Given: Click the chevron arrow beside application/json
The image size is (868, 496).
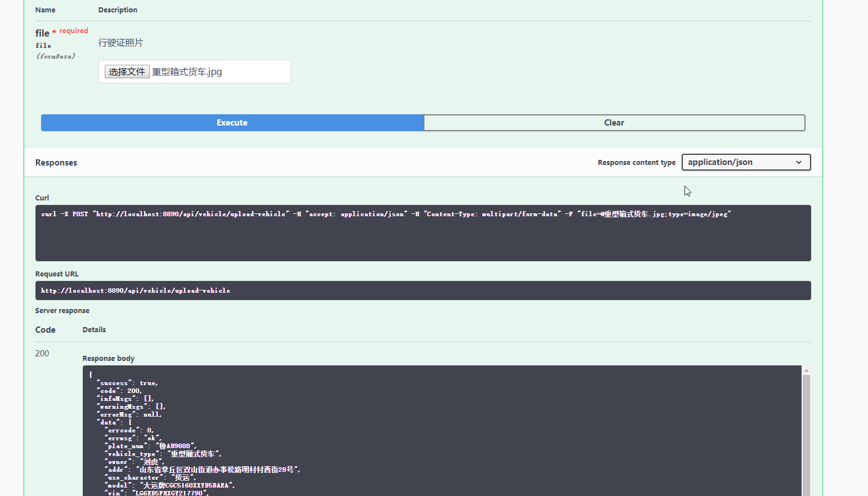Looking at the screenshot, I should pyautogui.click(x=799, y=162).
